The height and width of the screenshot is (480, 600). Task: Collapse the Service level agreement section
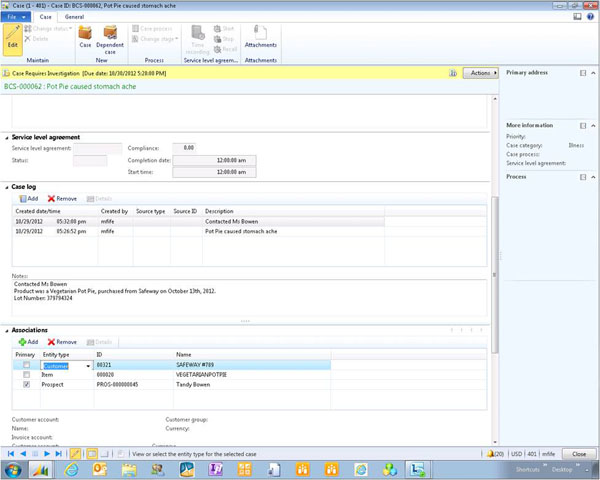click(x=6, y=137)
